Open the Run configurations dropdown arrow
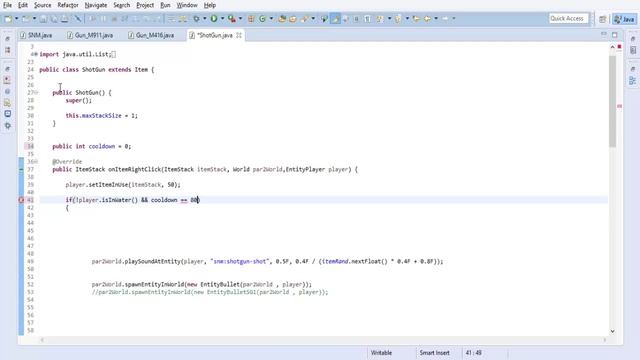The height and width of the screenshot is (360, 640). [x=222, y=19]
